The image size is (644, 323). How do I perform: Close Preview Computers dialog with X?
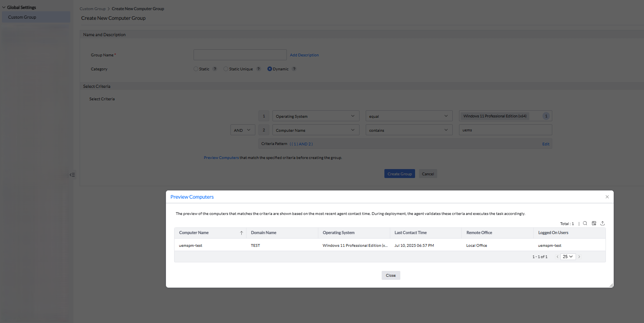coord(607,197)
